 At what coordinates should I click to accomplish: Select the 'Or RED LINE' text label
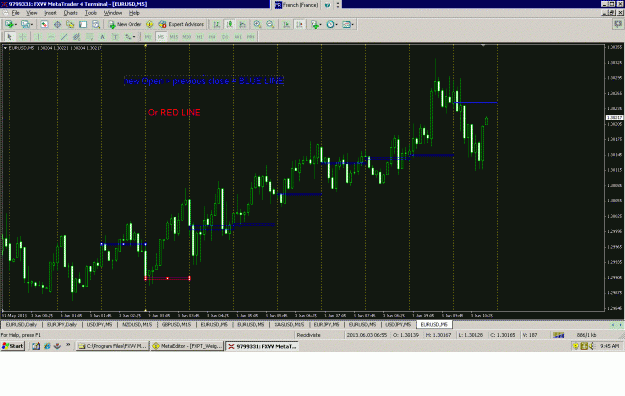(x=174, y=112)
